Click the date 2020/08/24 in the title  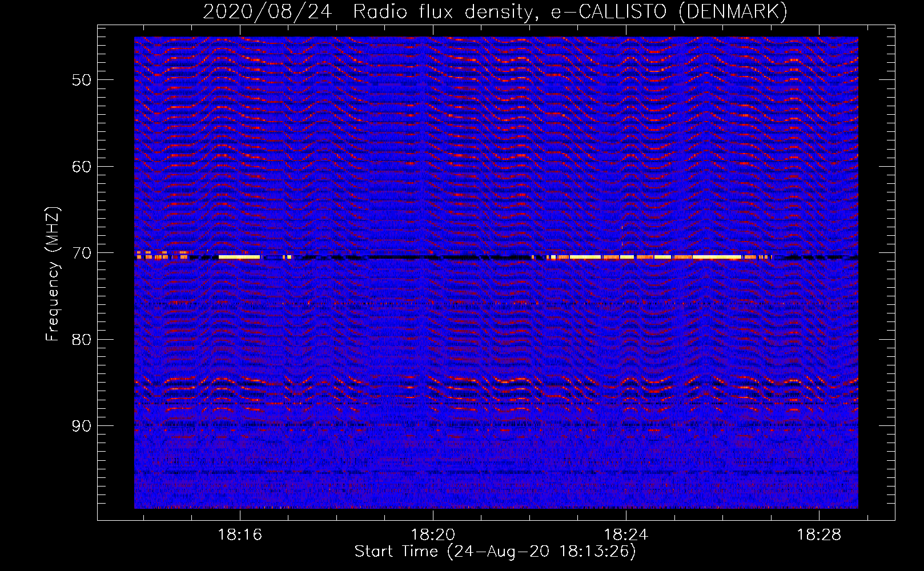pyautogui.click(x=267, y=11)
